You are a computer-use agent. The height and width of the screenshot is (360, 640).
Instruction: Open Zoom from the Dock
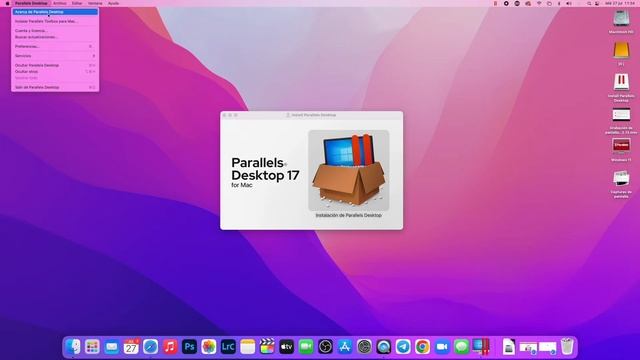click(442, 347)
